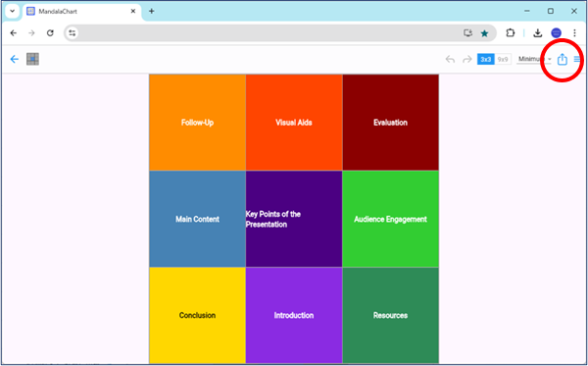Click the bookmark star icon
588x366 pixels.
click(484, 33)
